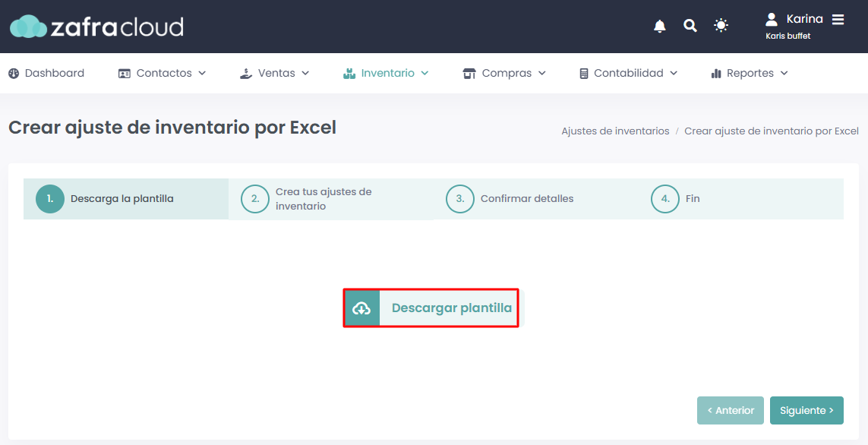Click the Contactos card icon

pos(125,74)
